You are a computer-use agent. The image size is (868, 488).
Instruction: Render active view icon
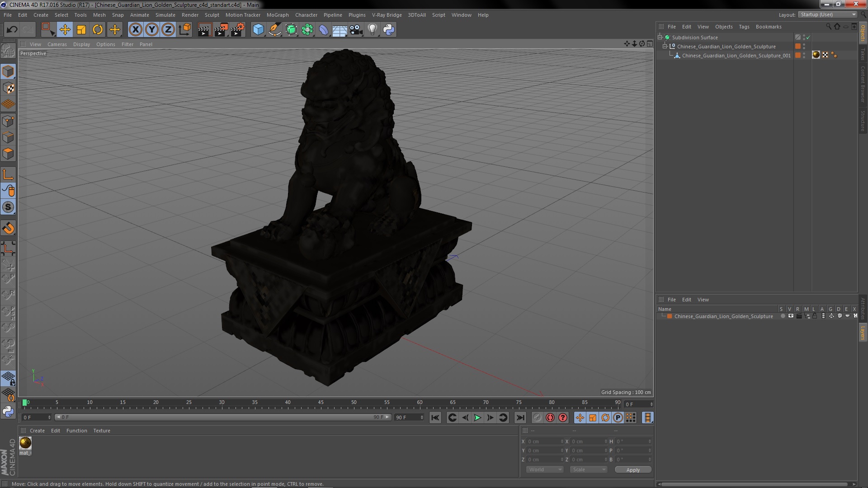coord(204,30)
